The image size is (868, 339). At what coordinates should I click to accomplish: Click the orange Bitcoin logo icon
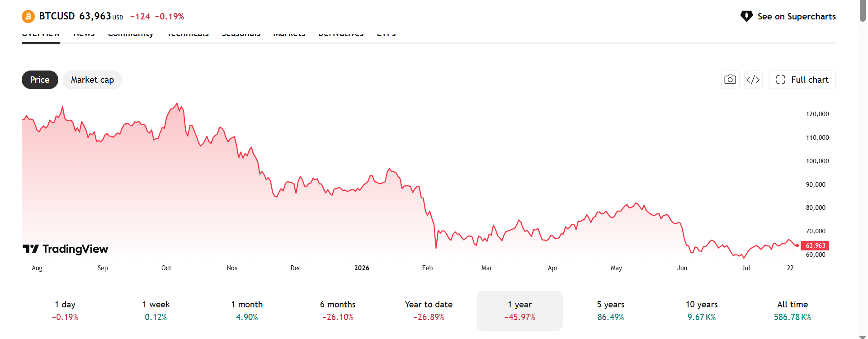pyautogui.click(x=28, y=17)
